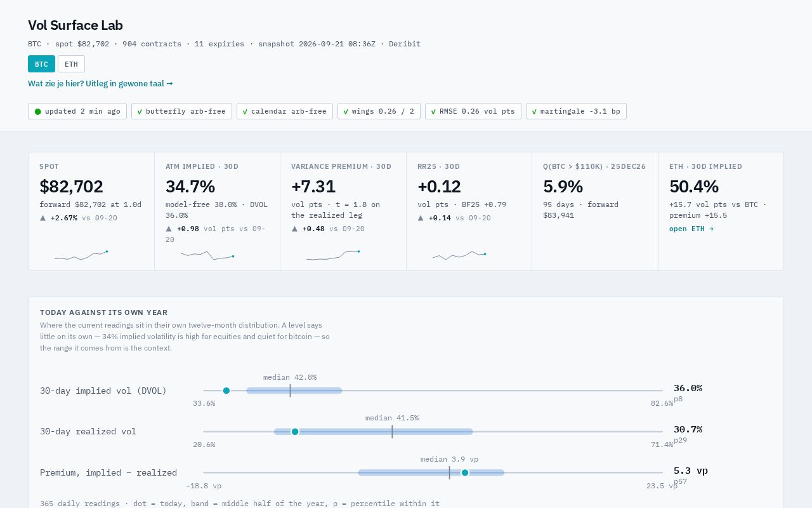Click the 'calendar arb-free' chip
The height and width of the screenshot is (508, 812).
point(285,111)
